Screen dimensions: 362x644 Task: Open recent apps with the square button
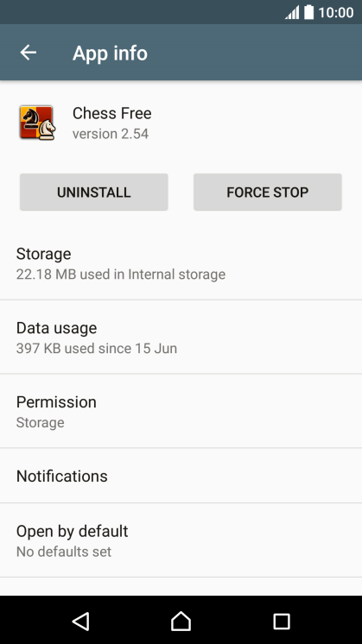click(282, 622)
